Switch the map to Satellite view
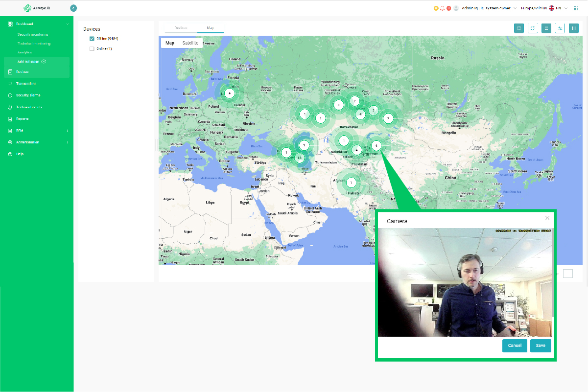The image size is (588, 392). click(x=190, y=43)
